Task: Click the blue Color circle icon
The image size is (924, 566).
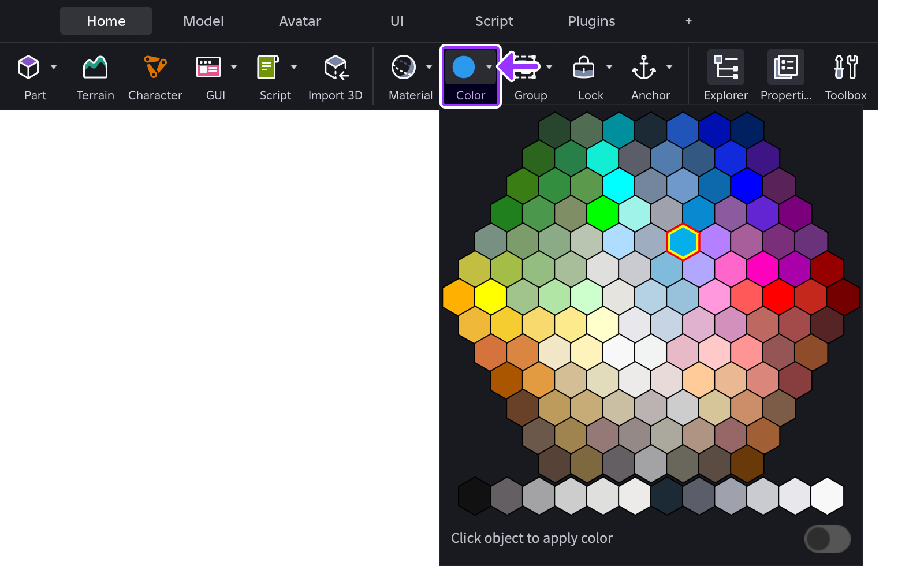Action: pos(464,67)
